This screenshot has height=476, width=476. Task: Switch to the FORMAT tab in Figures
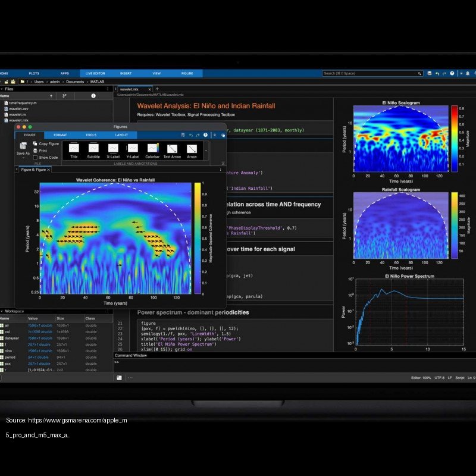click(x=61, y=134)
